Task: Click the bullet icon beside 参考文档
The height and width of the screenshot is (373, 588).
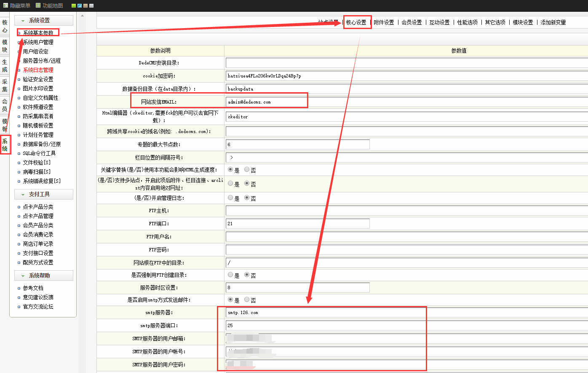Action: 19,288
